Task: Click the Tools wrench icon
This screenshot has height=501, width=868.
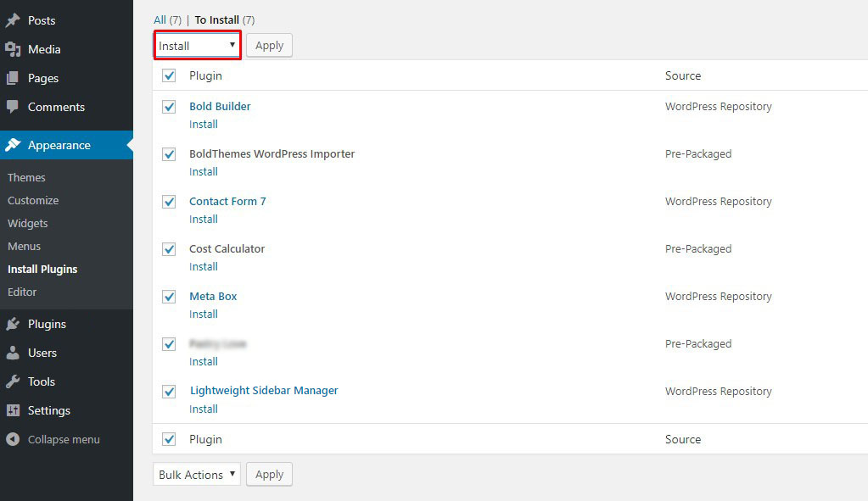Action: pyautogui.click(x=13, y=381)
